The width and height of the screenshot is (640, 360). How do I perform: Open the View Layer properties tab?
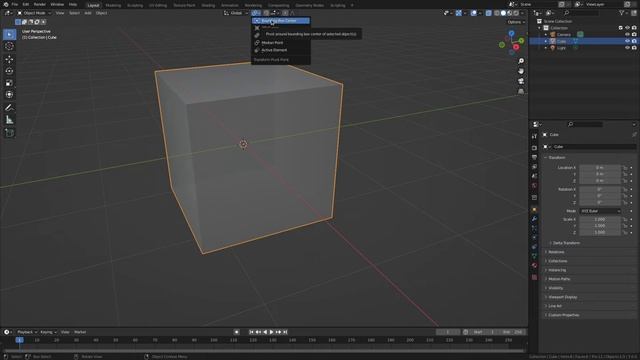click(x=534, y=167)
